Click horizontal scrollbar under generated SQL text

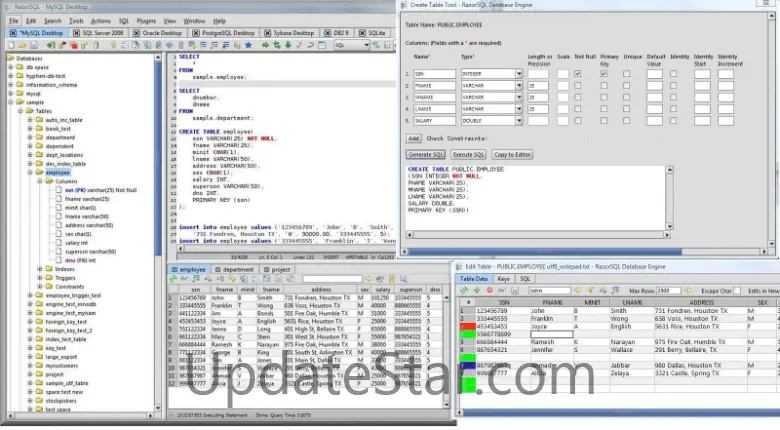[x=538, y=235]
